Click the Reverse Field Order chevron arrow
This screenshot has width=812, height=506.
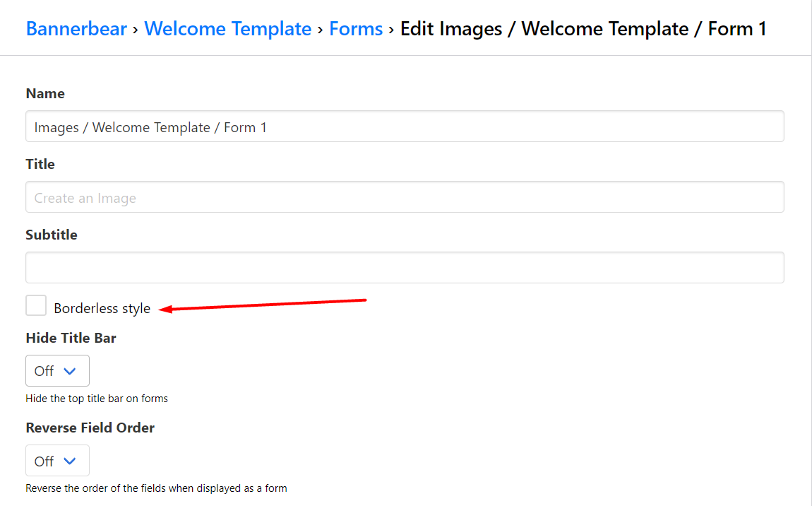(69, 461)
